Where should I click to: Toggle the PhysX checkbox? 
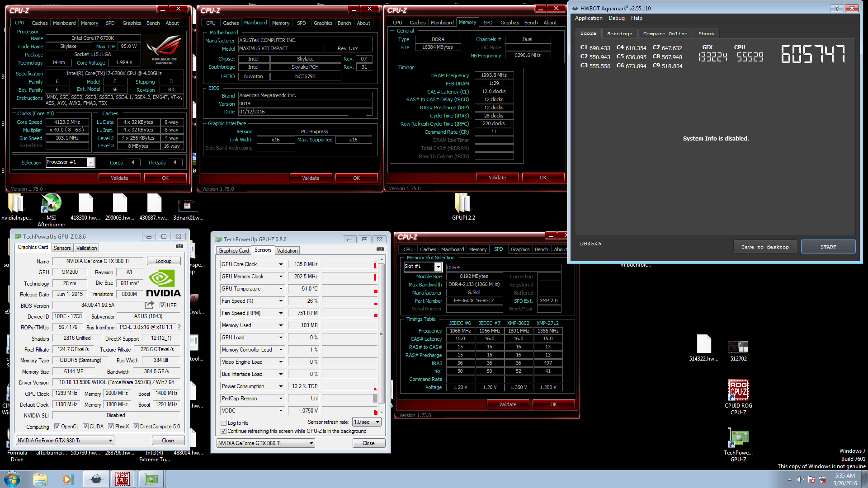111,427
